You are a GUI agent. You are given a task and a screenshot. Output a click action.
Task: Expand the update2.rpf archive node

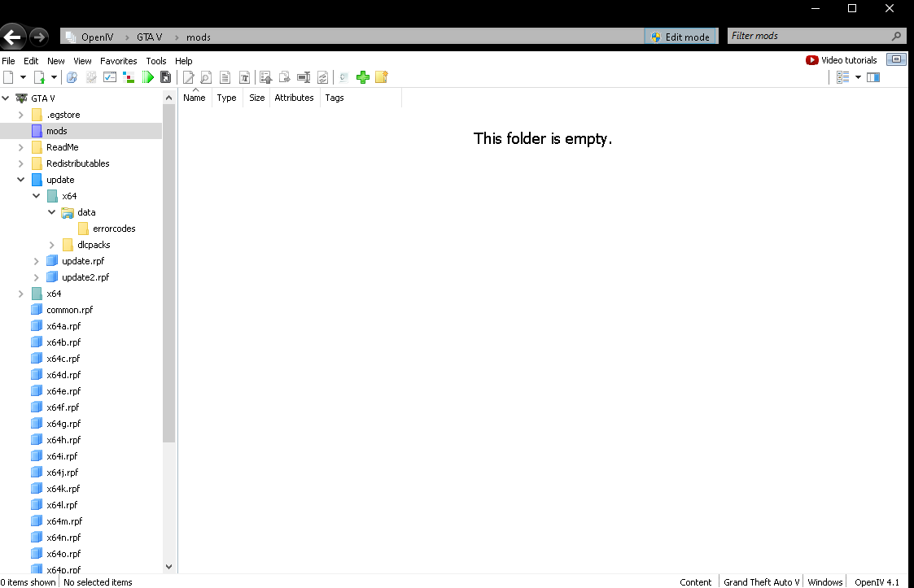point(36,277)
